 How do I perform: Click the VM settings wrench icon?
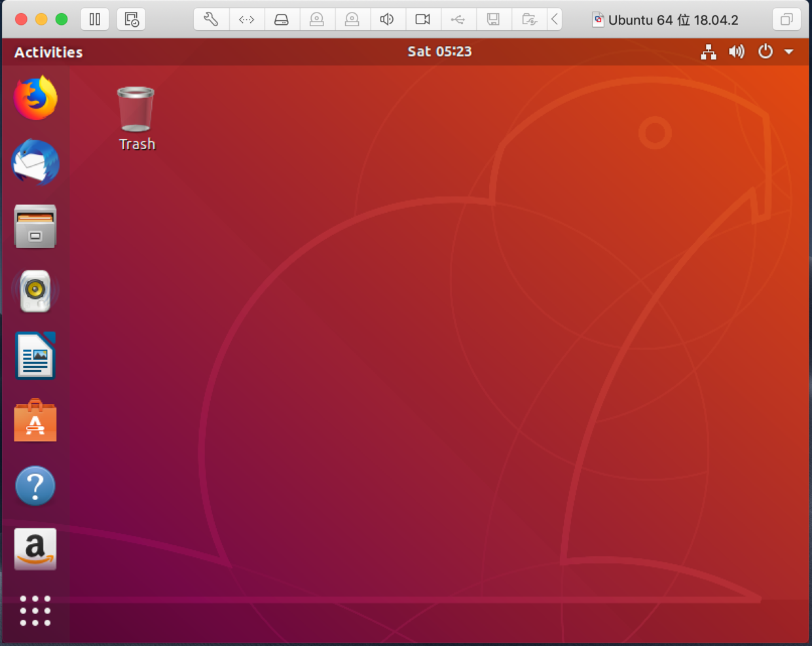click(x=210, y=20)
